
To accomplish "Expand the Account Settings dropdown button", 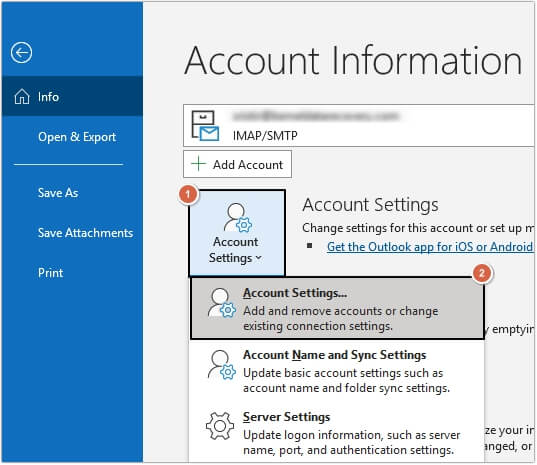I will tap(236, 233).
